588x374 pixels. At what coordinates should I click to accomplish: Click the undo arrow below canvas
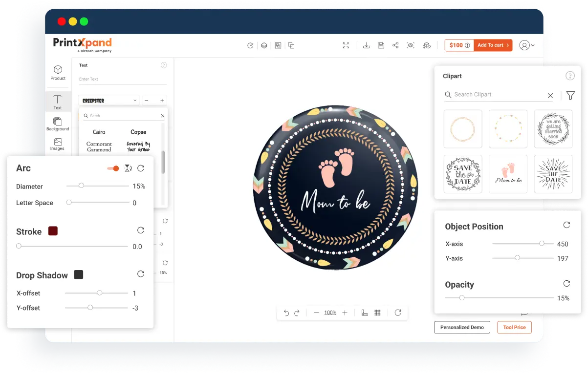[286, 313]
